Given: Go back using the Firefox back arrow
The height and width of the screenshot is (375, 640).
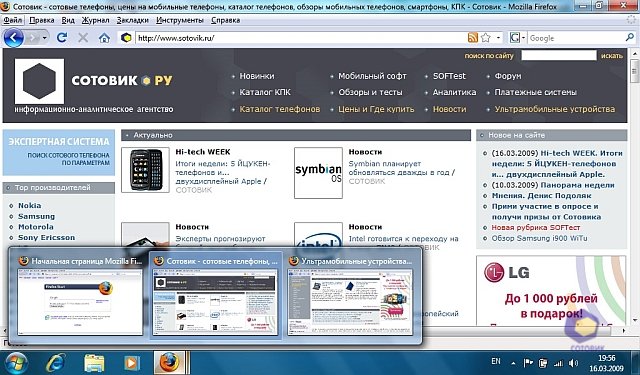Looking at the screenshot, I should [x=13, y=38].
